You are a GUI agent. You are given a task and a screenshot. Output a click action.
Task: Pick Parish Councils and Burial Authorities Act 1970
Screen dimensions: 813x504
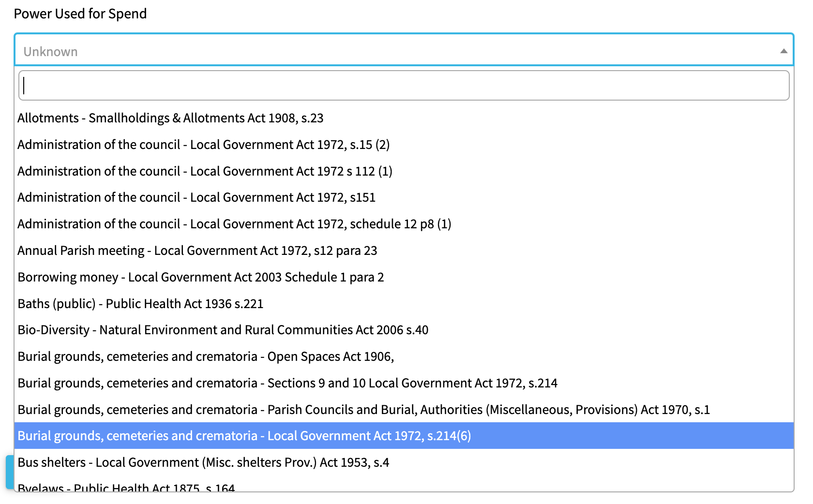click(x=363, y=410)
